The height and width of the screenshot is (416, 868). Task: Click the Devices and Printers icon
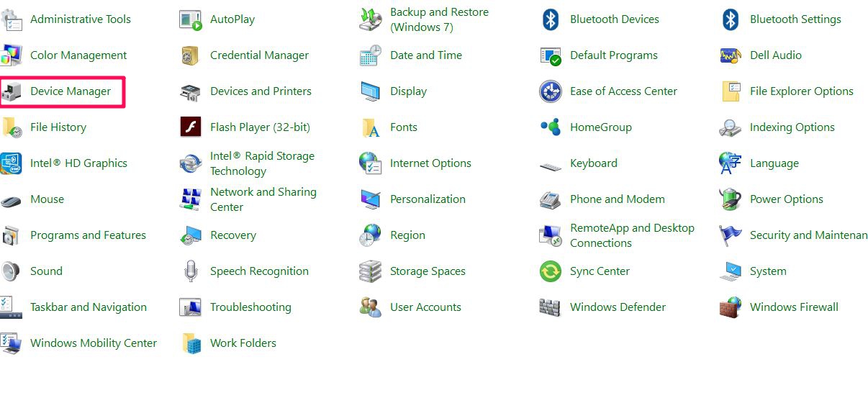pyautogui.click(x=191, y=91)
